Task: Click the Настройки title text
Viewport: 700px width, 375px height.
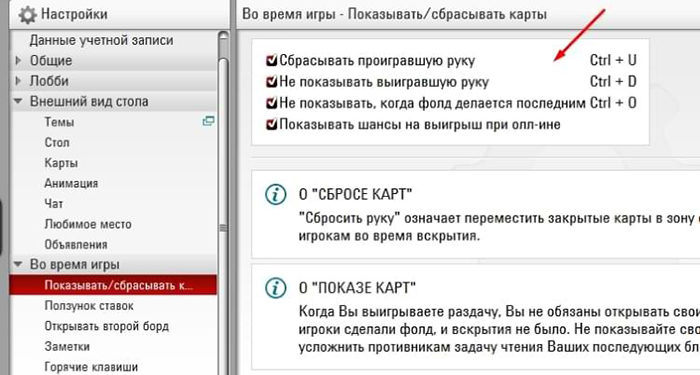Action: tap(74, 14)
